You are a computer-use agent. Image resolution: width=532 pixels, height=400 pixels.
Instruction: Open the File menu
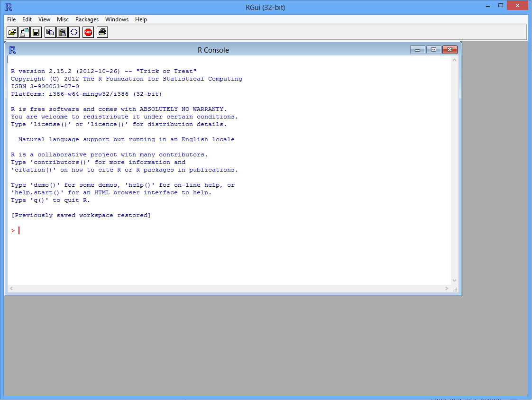point(11,19)
